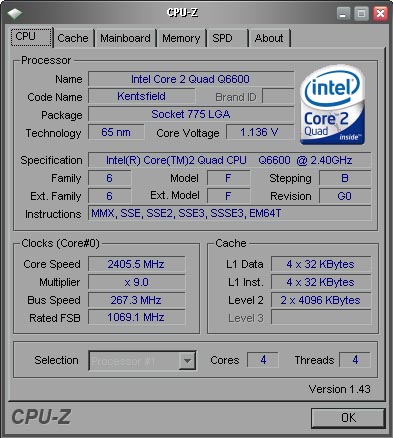Open the processor Selection dropdown arrow
This screenshot has height=438, width=393.
[187, 360]
